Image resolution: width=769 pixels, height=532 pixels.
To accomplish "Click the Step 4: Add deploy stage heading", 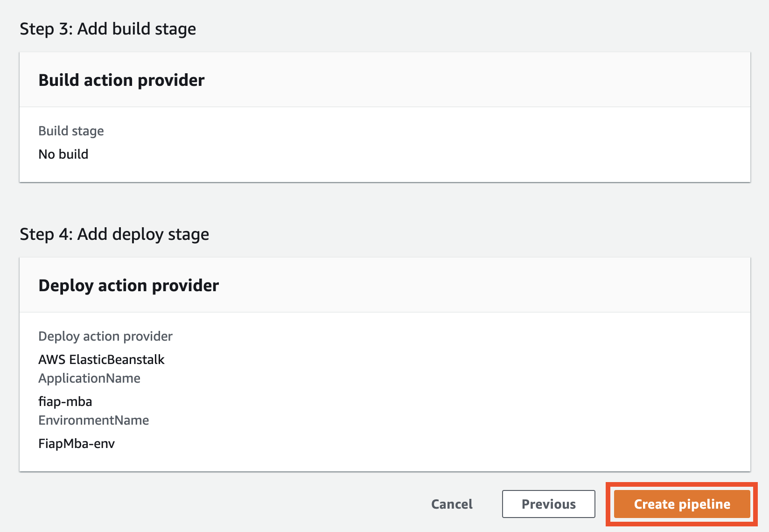I will [x=114, y=234].
